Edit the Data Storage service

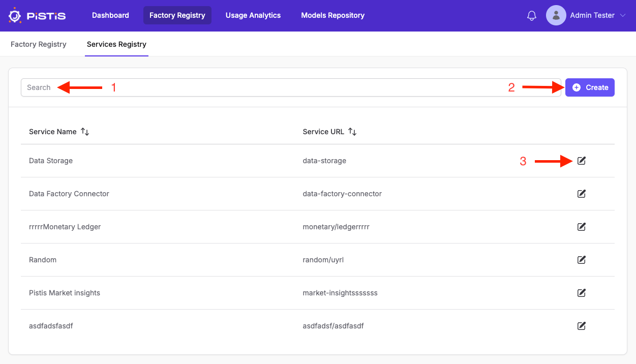(x=582, y=161)
